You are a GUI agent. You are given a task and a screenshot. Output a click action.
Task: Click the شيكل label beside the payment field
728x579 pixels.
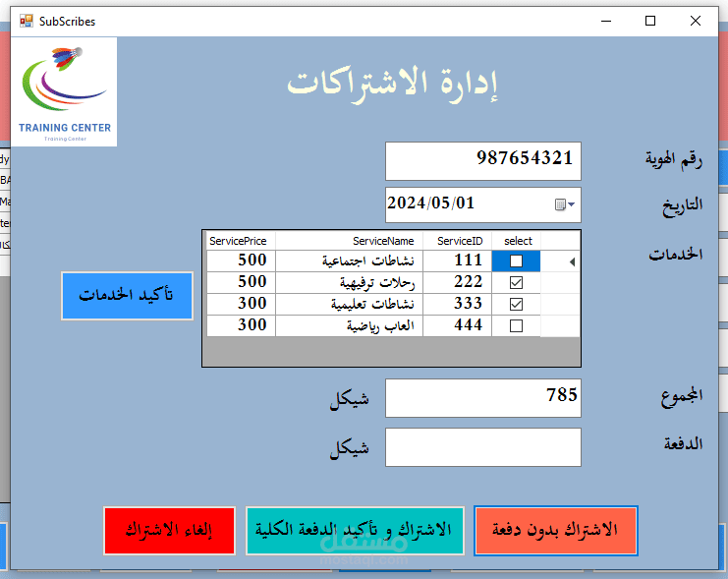tap(349, 449)
